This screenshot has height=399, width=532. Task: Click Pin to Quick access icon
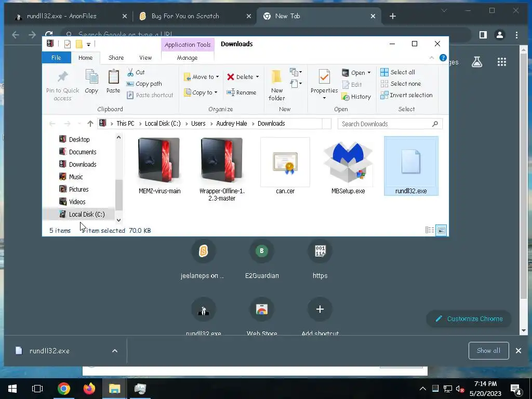(62, 77)
